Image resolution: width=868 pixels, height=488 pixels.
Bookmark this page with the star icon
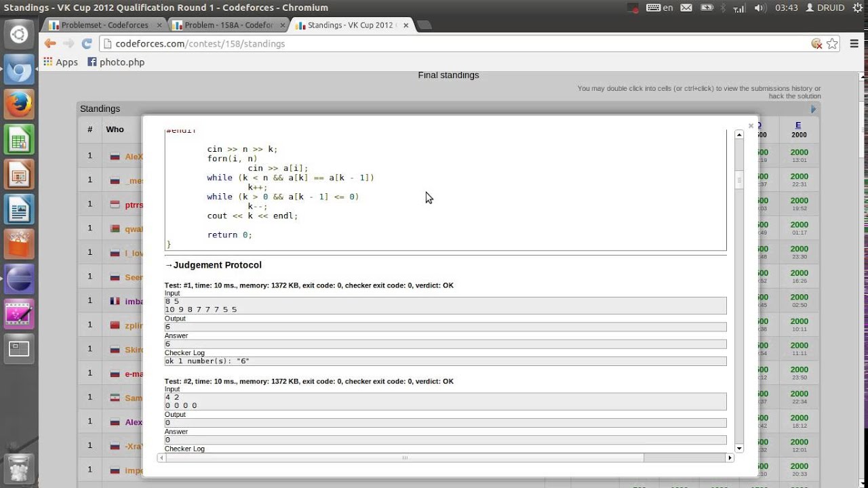(833, 43)
